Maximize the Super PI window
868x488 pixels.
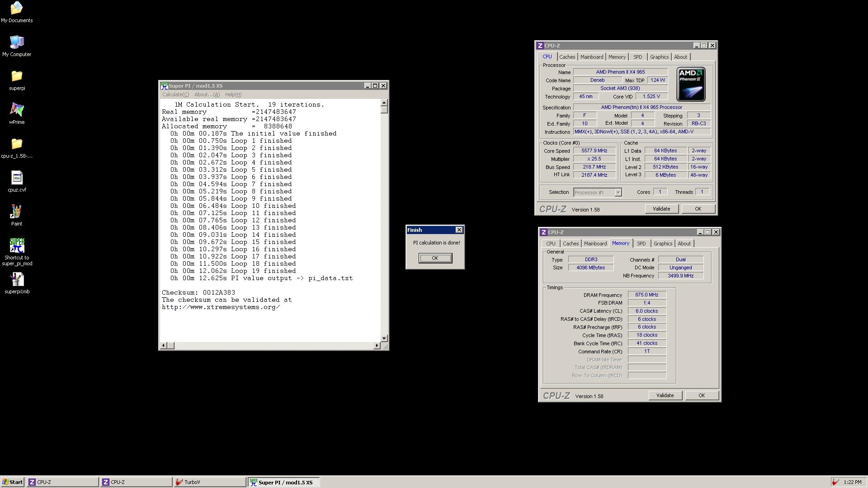[375, 86]
